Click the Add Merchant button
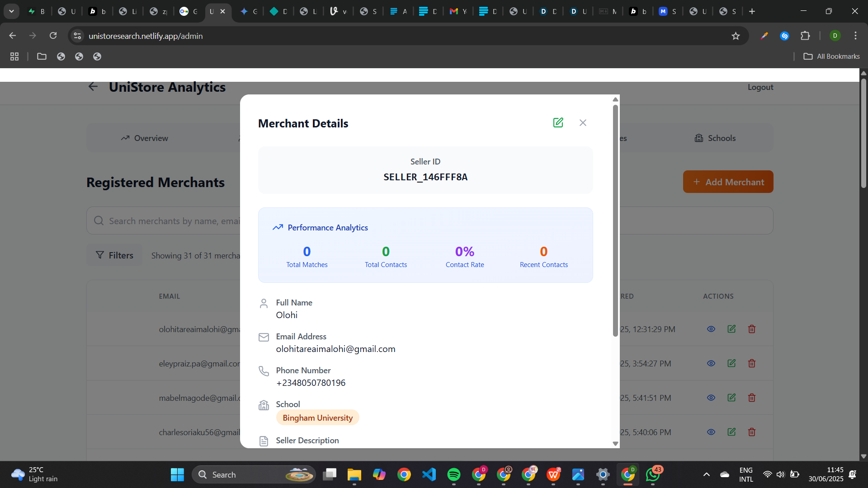 click(728, 182)
